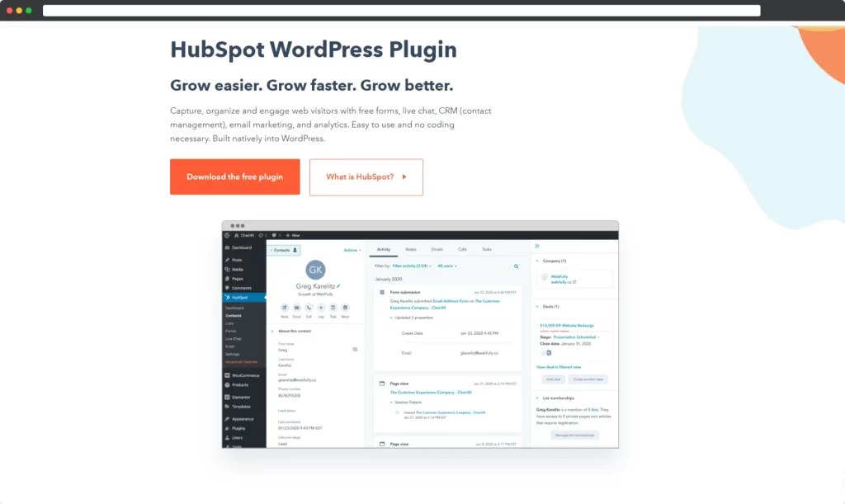The image size is (845, 504).
Task: Open Lists under HubSpot submenu
Action: tap(229, 323)
